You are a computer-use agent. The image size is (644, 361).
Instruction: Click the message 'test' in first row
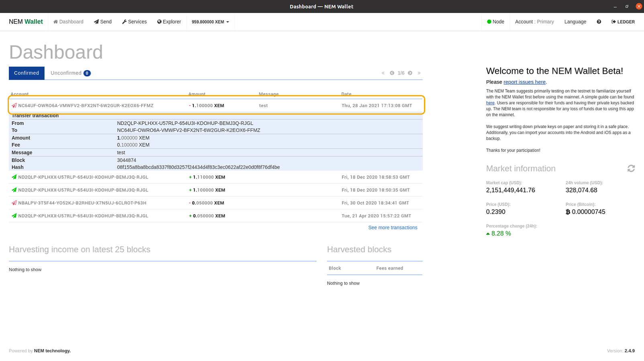click(263, 105)
